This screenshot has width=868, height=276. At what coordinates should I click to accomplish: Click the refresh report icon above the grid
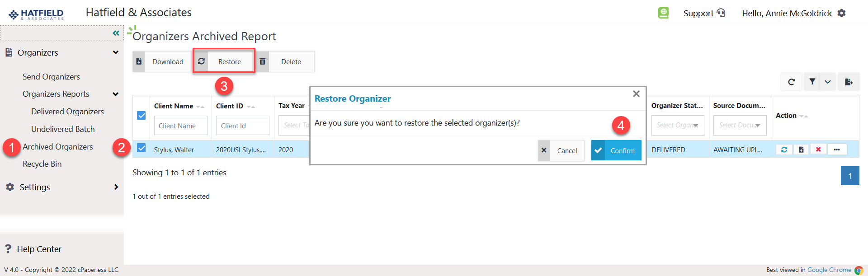(x=791, y=82)
